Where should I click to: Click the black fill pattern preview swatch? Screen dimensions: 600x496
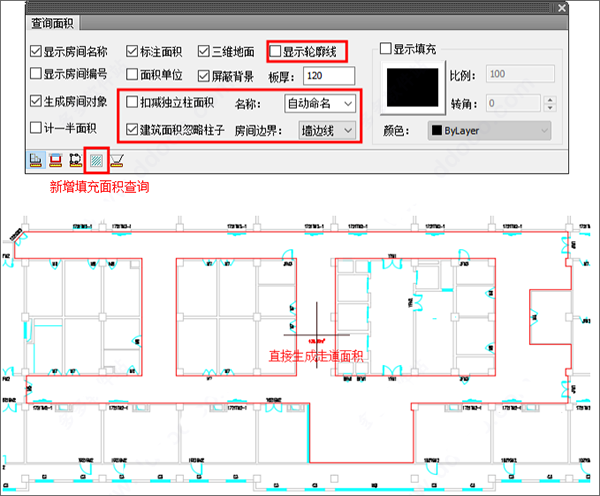coord(412,88)
